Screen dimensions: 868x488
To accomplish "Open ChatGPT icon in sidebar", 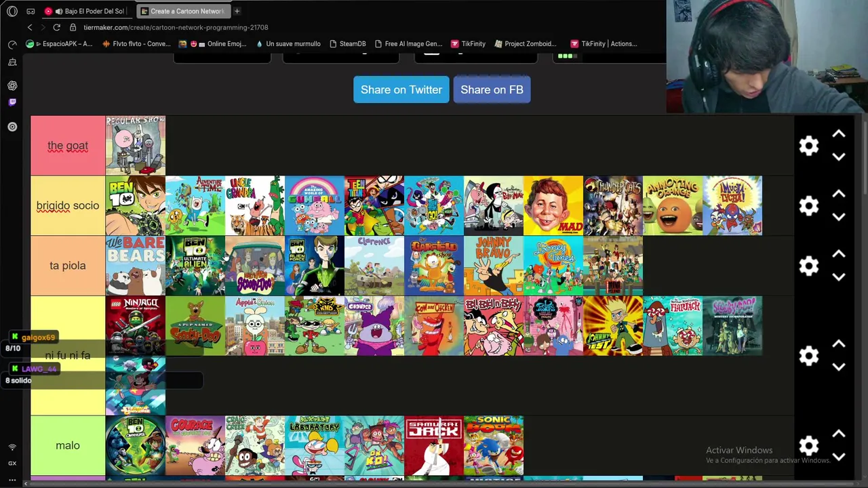I will click(x=12, y=85).
